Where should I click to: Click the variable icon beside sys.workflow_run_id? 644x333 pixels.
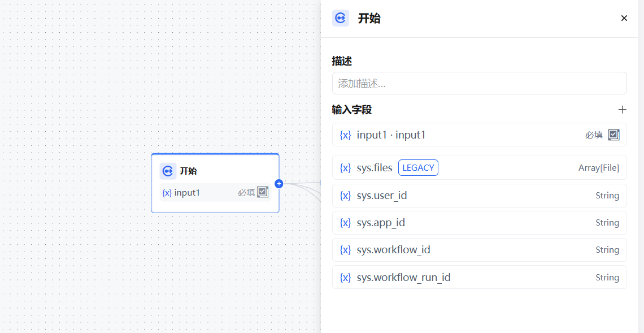click(x=345, y=278)
